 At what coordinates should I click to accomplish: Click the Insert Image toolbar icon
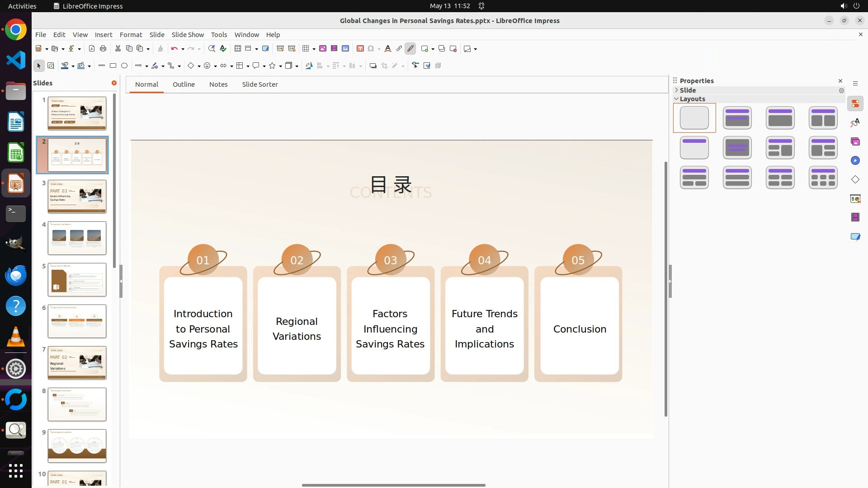pyautogui.click(x=323, y=49)
